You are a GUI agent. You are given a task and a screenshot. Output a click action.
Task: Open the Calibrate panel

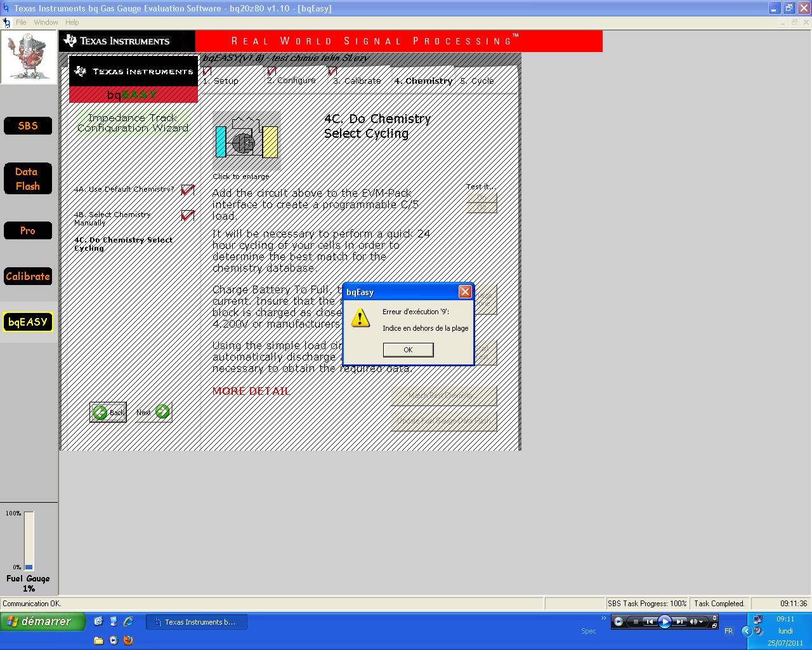(x=28, y=276)
